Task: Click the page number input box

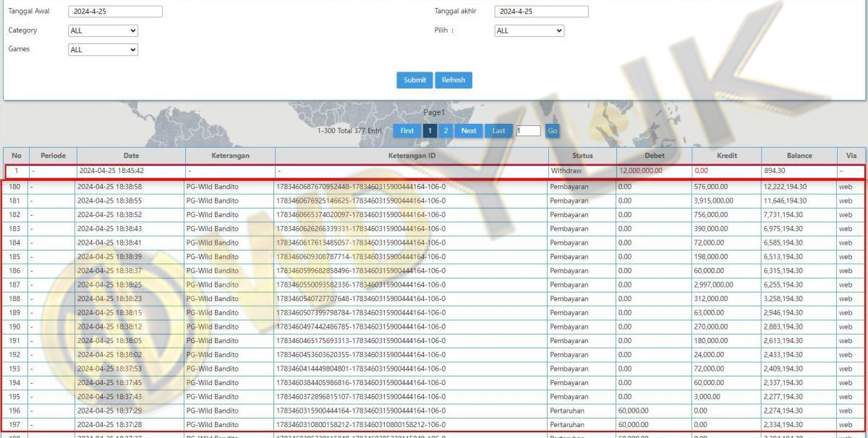Action: pyautogui.click(x=528, y=131)
